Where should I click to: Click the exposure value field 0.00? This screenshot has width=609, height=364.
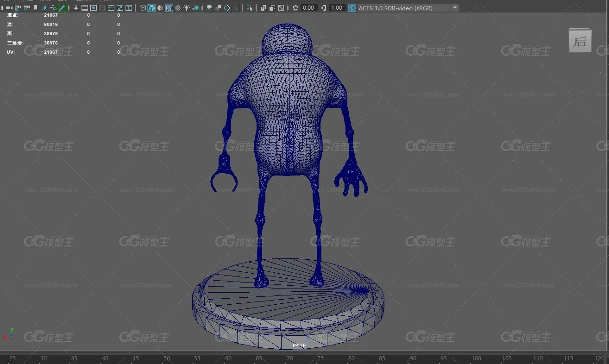[309, 8]
